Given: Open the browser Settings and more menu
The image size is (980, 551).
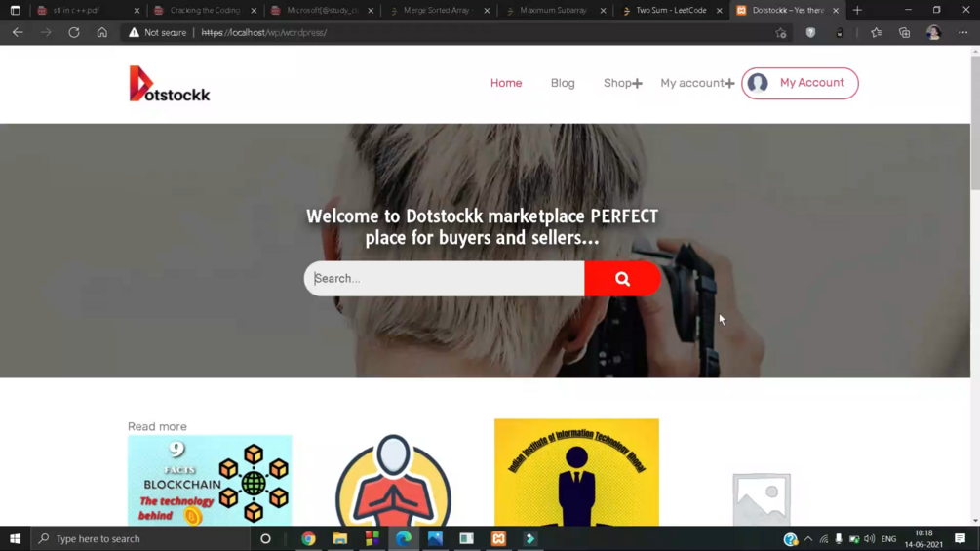Looking at the screenshot, I should [x=962, y=32].
